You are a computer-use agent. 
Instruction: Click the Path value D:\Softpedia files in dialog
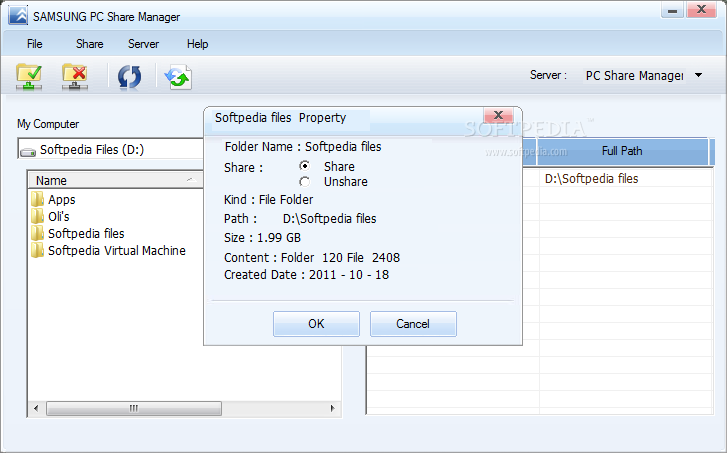(x=330, y=218)
